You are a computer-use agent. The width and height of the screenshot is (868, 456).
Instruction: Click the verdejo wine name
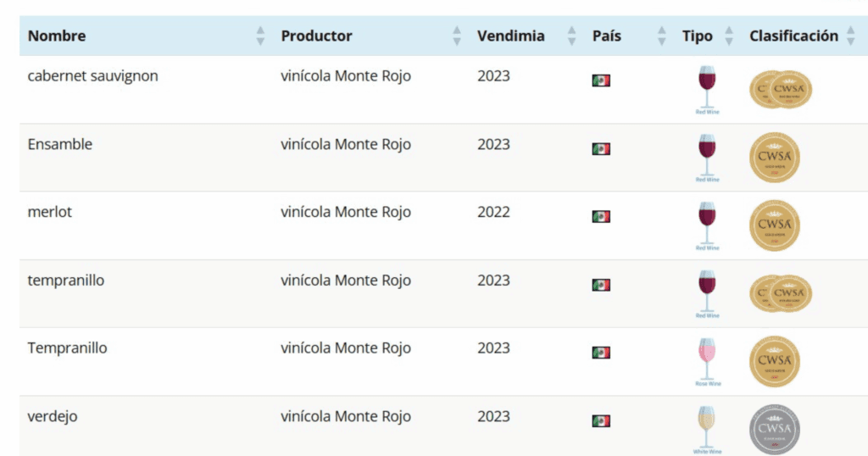(53, 416)
